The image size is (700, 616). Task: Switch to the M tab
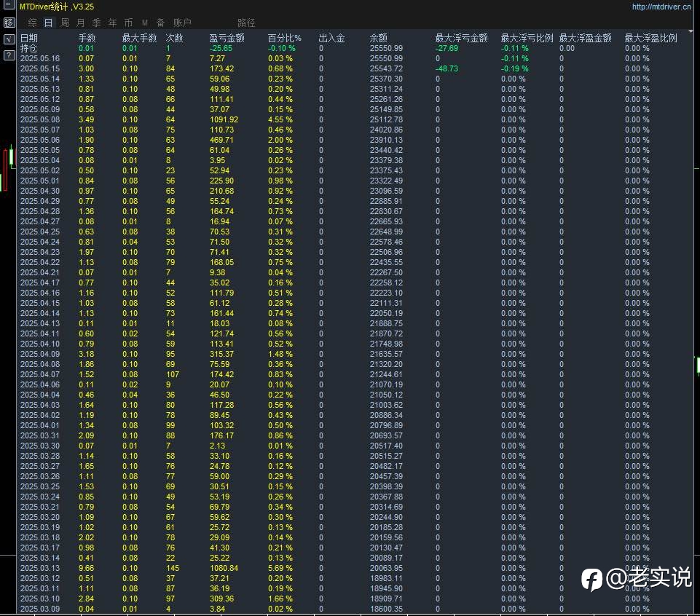point(145,23)
